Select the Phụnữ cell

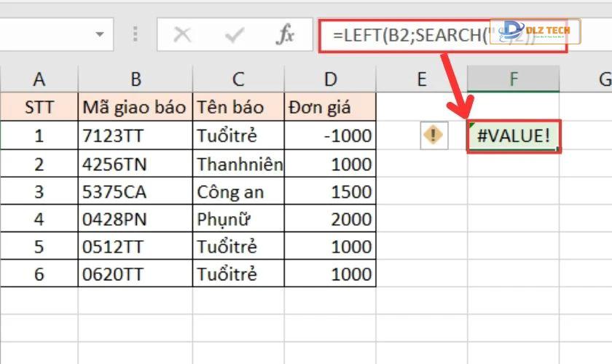click(x=238, y=219)
